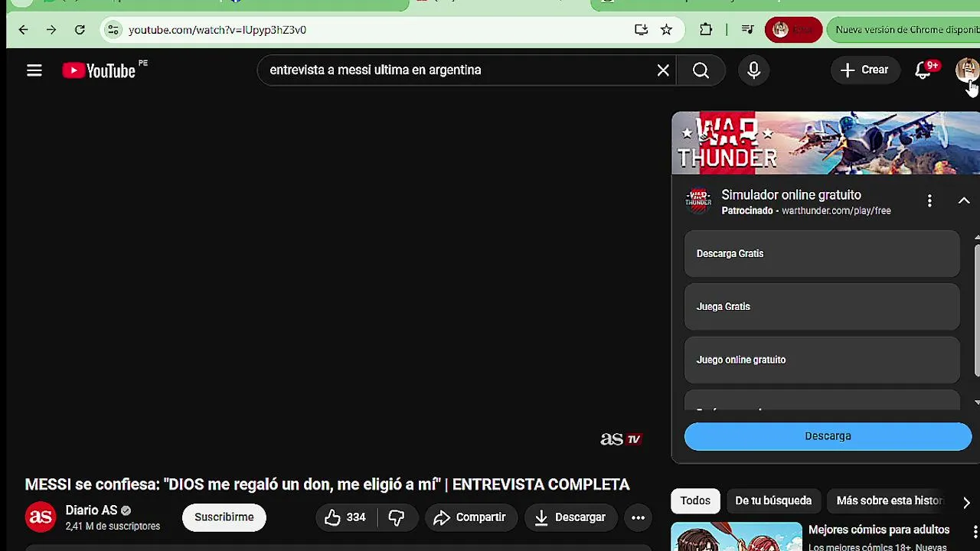980x551 pixels.
Task: Open ad options three-dot menu
Action: pyautogui.click(x=929, y=201)
